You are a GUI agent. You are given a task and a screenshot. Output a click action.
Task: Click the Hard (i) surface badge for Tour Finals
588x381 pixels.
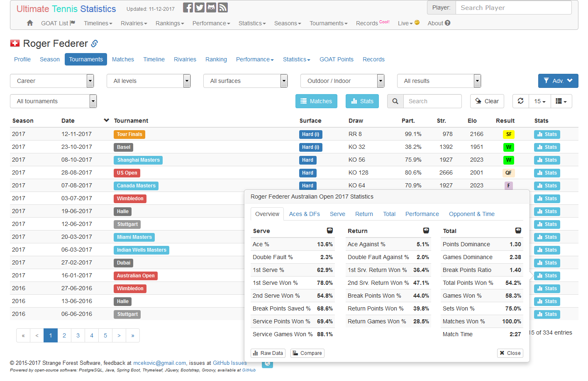[x=310, y=134]
